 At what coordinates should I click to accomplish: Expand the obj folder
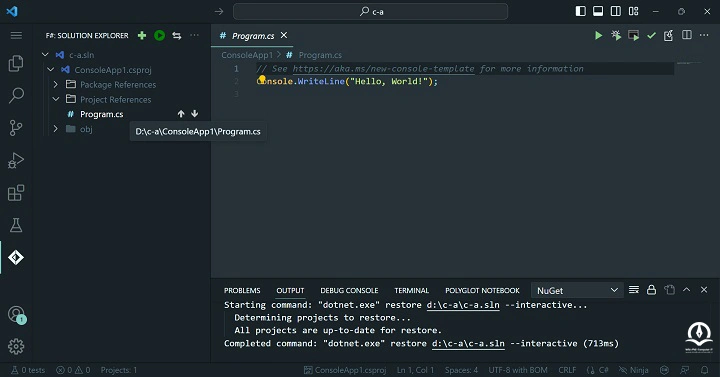point(56,129)
